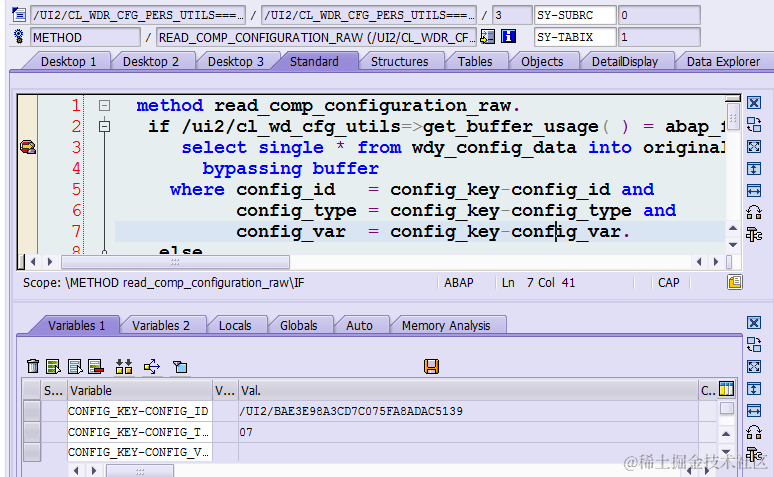Screen dimensions: 774x477
Task: Click code editor vertical scroll down arrow
Action: click(733, 245)
